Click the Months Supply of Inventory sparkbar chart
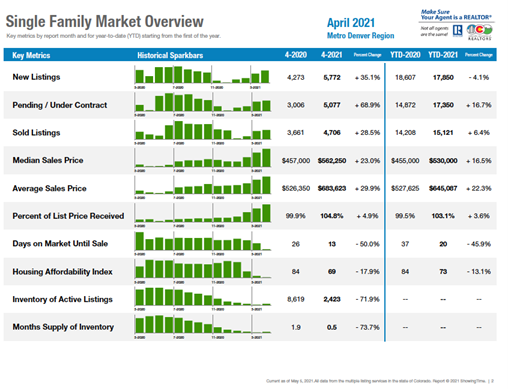Viewport: 508px width, 389px height. [202, 327]
